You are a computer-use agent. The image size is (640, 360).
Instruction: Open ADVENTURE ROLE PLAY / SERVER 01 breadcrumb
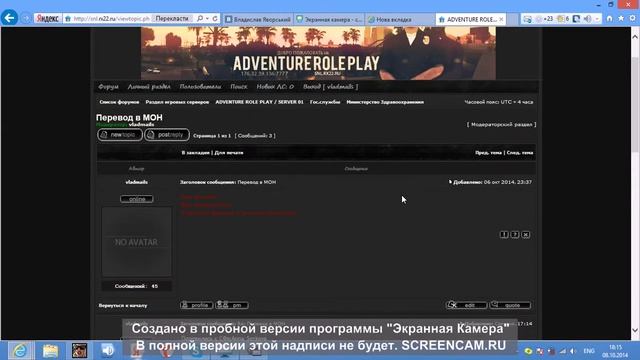coord(260,102)
